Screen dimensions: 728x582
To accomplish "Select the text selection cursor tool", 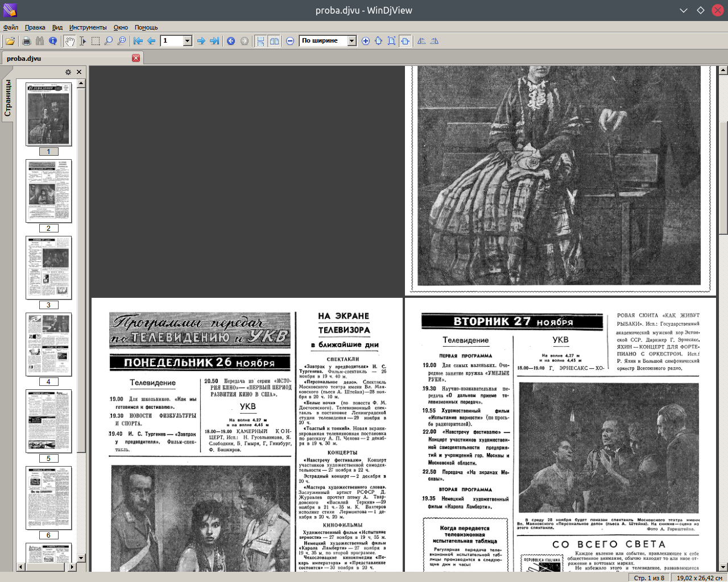I will click(x=82, y=41).
